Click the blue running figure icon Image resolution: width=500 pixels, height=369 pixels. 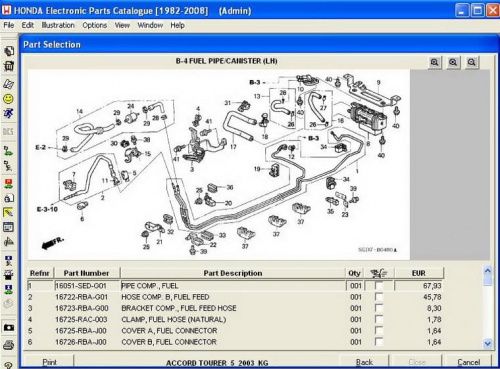coord(9,113)
